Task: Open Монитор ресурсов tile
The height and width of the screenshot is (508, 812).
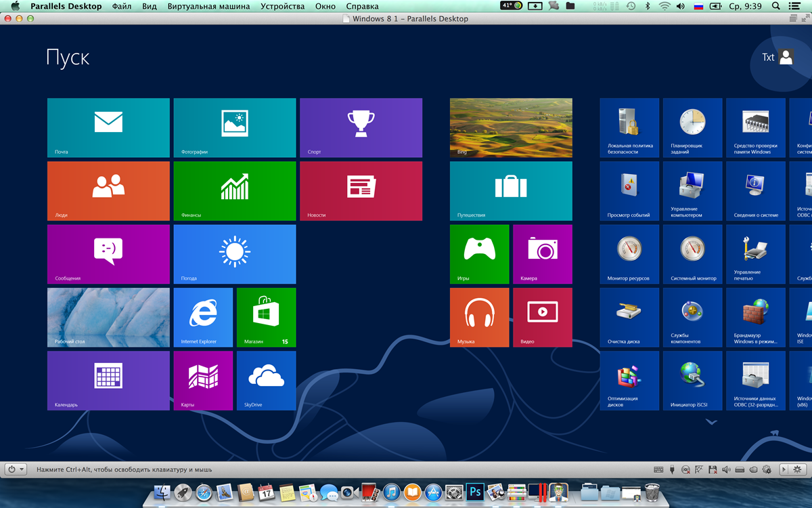Action: (x=629, y=254)
